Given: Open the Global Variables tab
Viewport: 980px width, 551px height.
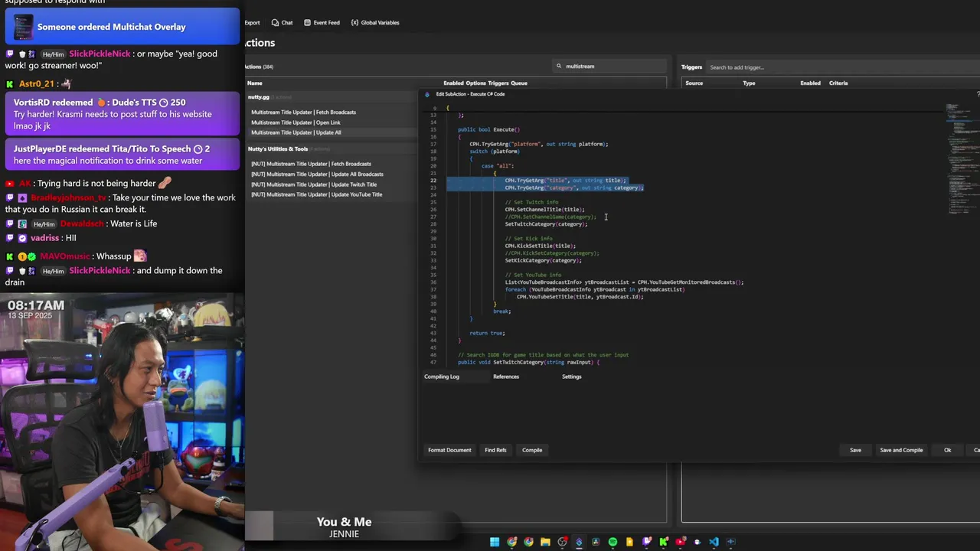Looking at the screenshot, I should pos(375,22).
